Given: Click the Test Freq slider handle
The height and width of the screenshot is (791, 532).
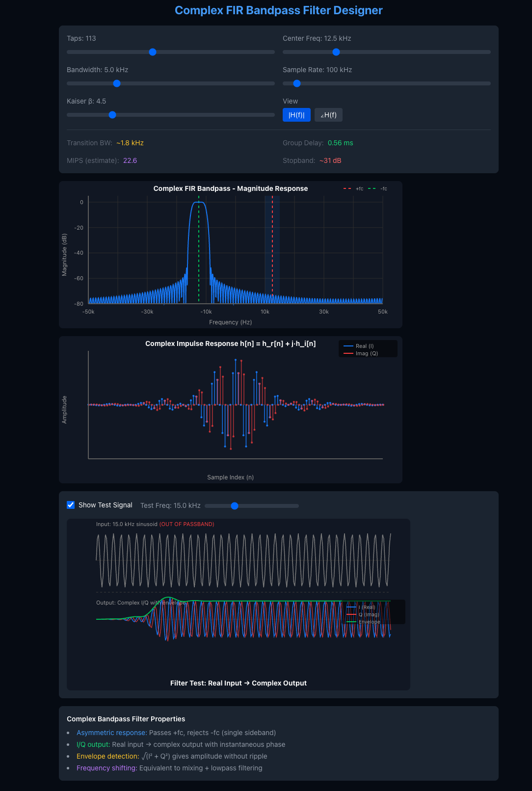Looking at the screenshot, I should point(235,506).
